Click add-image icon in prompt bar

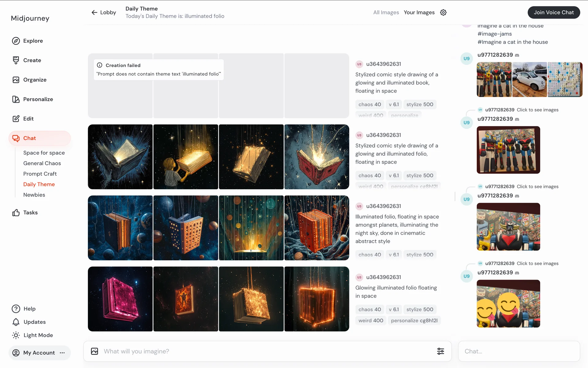point(95,351)
